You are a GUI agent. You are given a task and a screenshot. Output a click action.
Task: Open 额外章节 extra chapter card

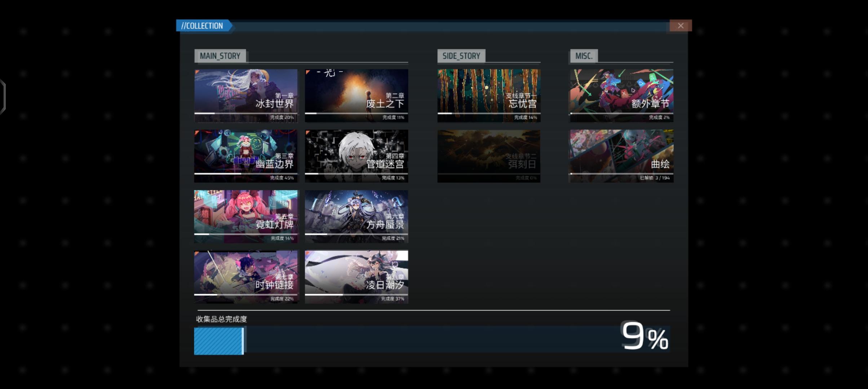[x=621, y=95]
